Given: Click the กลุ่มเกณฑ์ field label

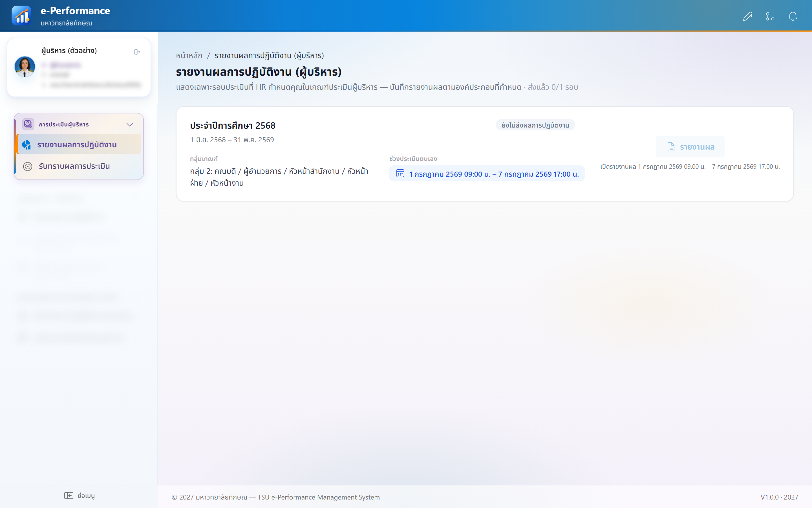Looking at the screenshot, I should pyautogui.click(x=204, y=159).
